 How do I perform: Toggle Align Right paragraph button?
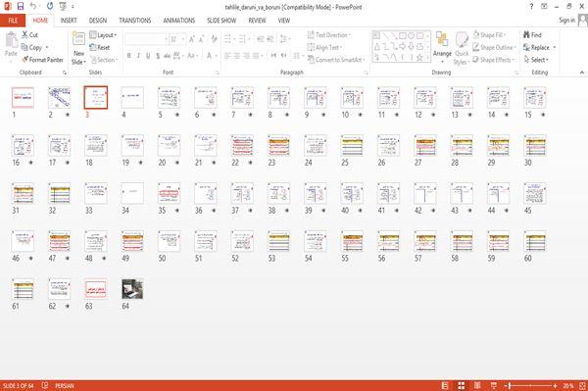point(246,56)
